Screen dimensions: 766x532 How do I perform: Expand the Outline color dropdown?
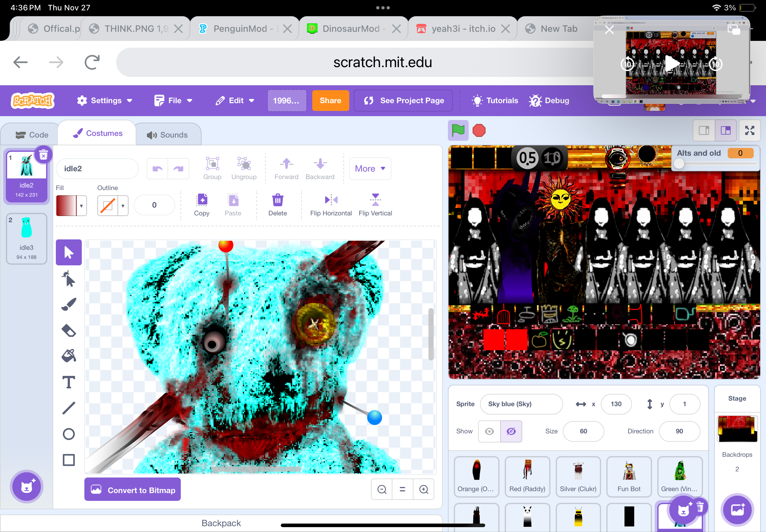tap(123, 206)
